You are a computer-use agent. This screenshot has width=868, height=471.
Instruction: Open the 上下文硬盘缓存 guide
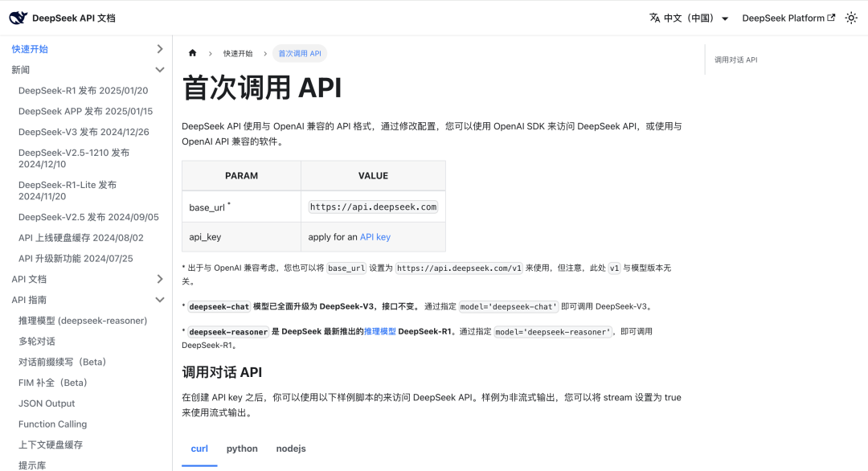click(51, 445)
